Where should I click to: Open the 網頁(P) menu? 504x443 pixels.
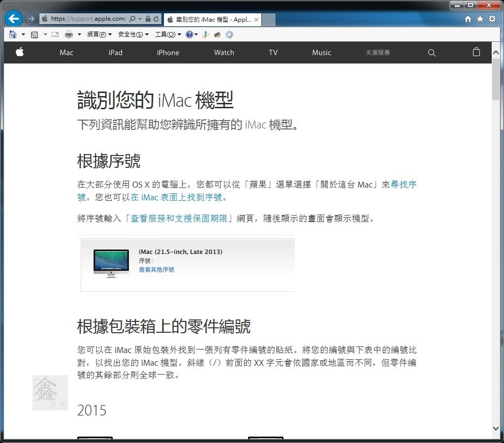(x=99, y=34)
